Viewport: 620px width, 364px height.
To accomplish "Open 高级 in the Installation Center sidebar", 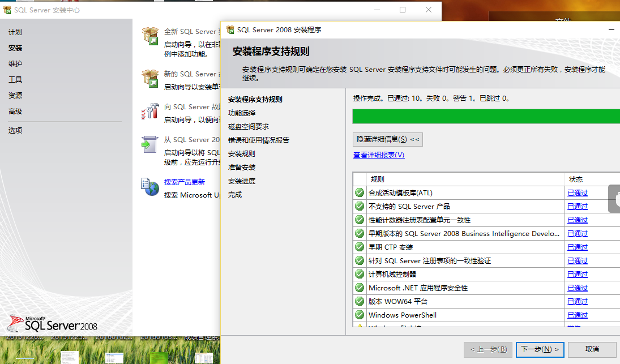I will pos(15,112).
